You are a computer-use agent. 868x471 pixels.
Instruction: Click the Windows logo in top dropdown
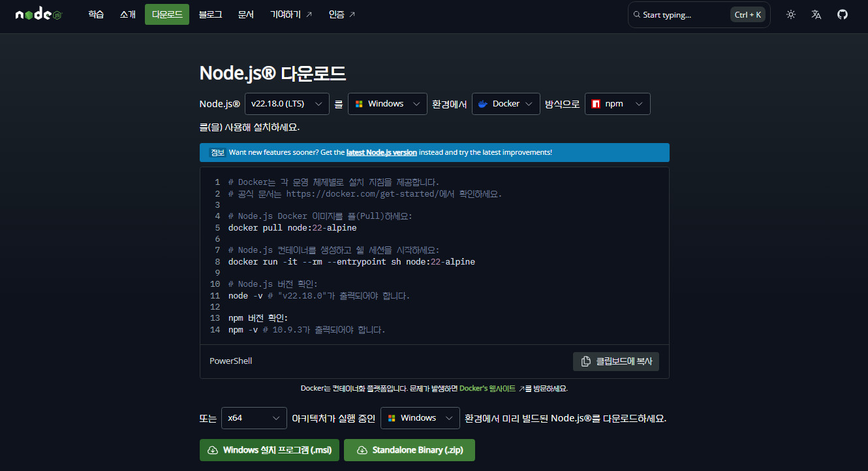359,104
